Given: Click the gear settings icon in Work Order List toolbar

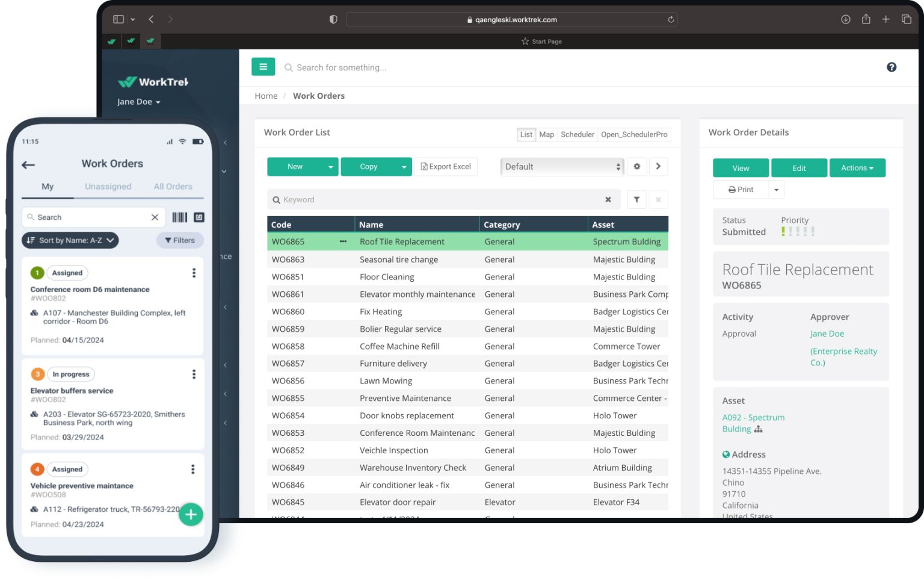Looking at the screenshot, I should click(x=636, y=166).
